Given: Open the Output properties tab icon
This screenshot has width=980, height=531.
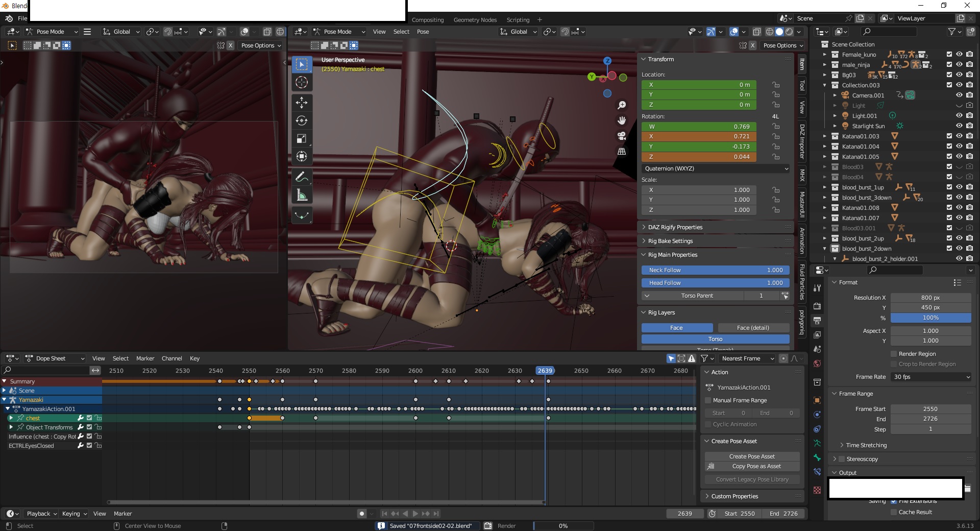Looking at the screenshot, I should click(x=817, y=321).
